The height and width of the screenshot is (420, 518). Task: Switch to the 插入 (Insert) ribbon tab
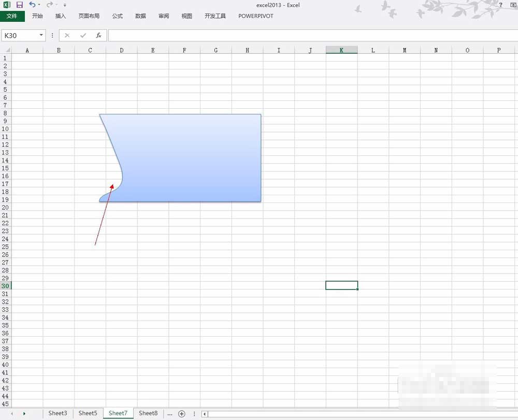pos(61,16)
